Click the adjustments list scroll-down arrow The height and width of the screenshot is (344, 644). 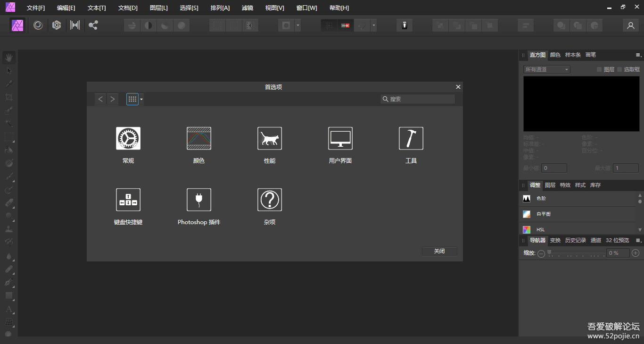pyautogui.click(x=640, y=230)
